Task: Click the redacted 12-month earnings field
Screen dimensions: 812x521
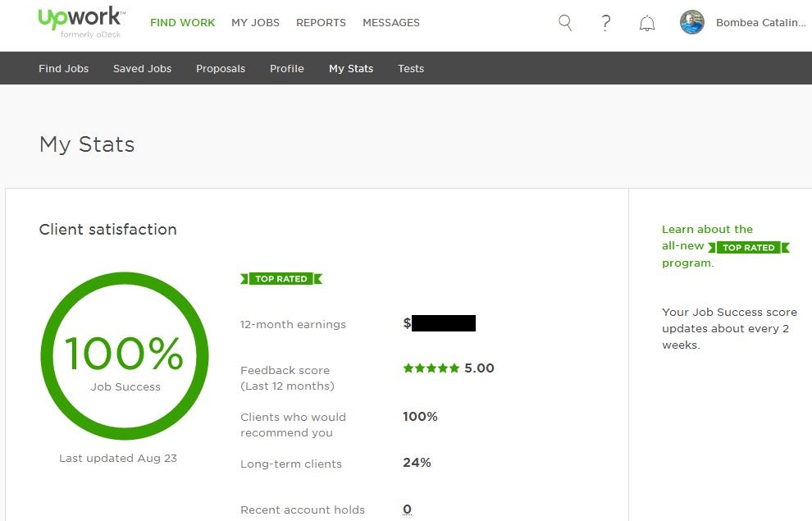Action: tap(444, 322)
